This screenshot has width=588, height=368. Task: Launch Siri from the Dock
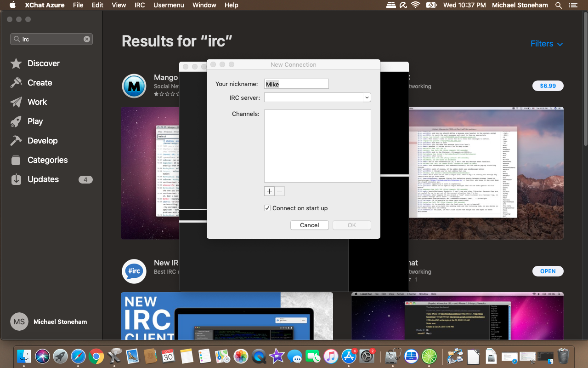pyautogui.click(x=43, y=356)
